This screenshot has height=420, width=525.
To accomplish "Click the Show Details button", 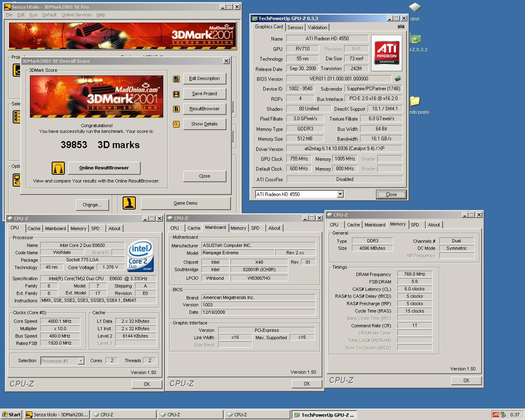I will click(204, 124).
